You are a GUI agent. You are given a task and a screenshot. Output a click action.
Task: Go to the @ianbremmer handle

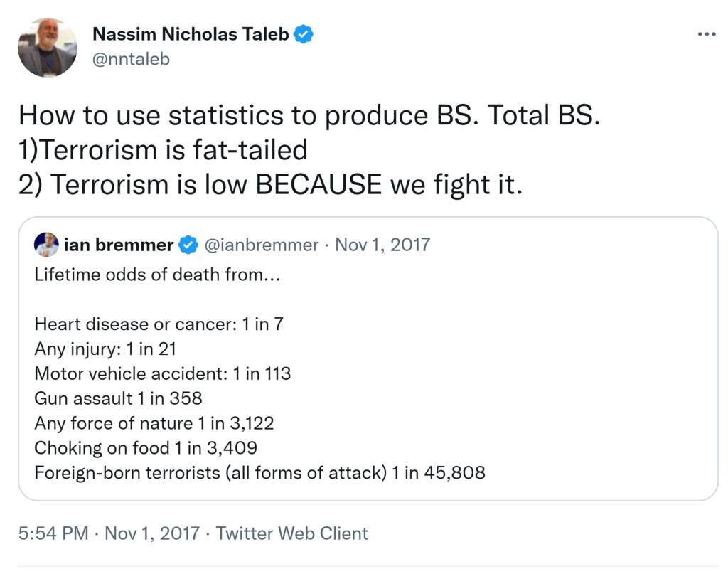click(262, 245)
